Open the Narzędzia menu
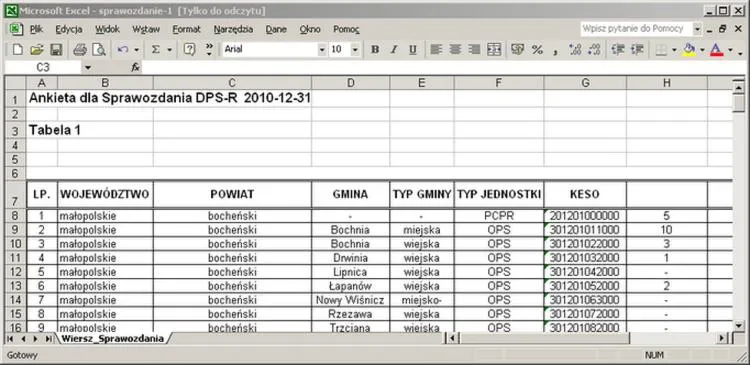This screenshot has height=365, width=750. (x=233, y=29)
